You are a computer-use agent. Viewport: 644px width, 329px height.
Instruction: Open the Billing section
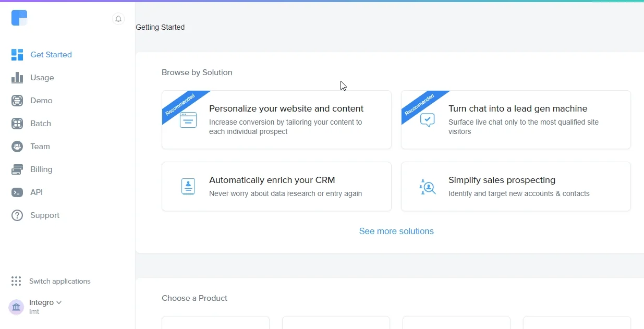tap(41, 169)
